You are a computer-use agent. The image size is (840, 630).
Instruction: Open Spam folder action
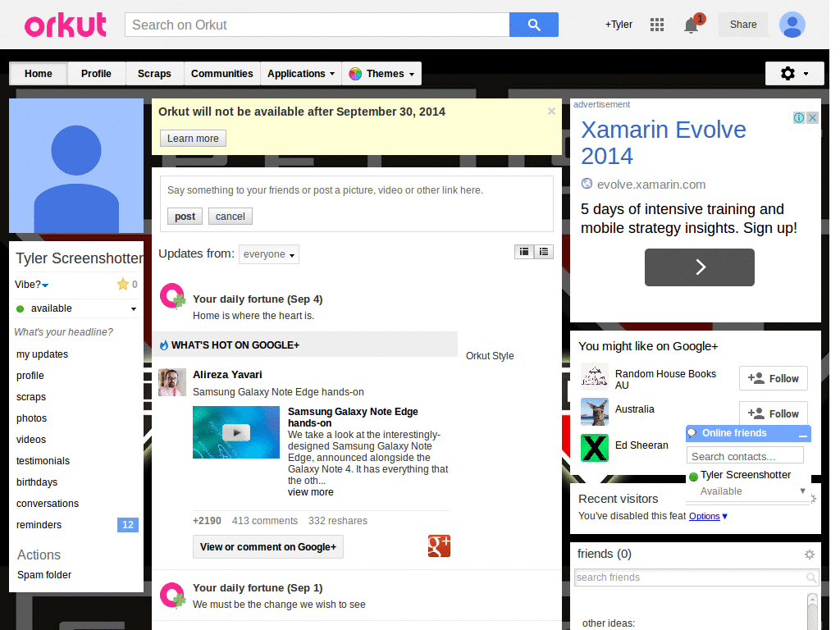[44, 575]
